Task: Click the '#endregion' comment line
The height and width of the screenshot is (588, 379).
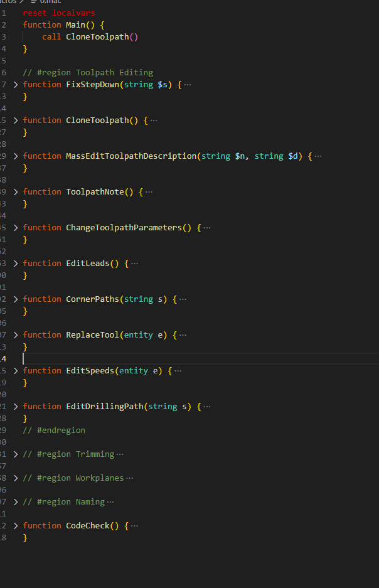Action: 54,430
